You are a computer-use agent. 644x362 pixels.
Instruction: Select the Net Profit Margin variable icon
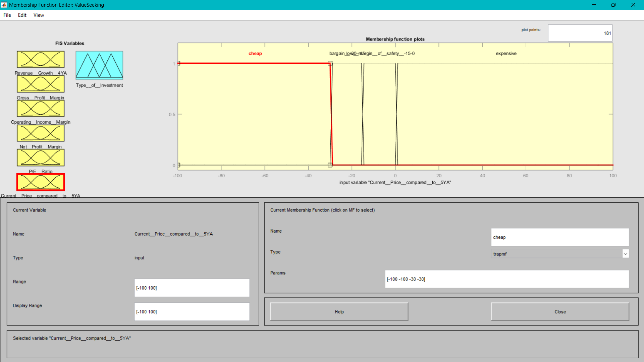pos(41,133)
